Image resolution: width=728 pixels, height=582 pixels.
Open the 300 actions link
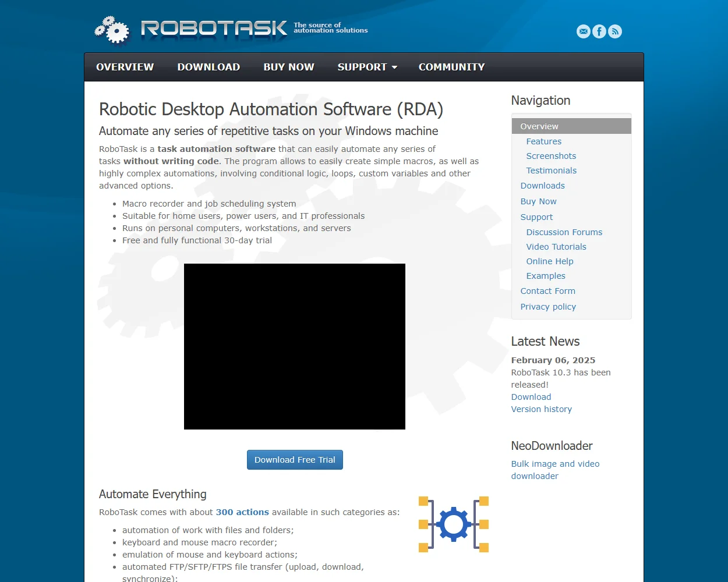coord(242,512)
